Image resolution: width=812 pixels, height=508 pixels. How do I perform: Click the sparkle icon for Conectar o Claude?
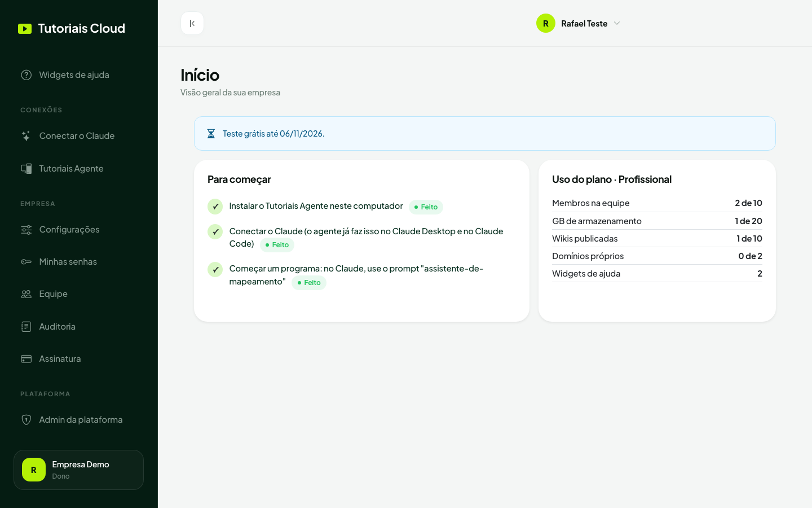click(26, 136)
